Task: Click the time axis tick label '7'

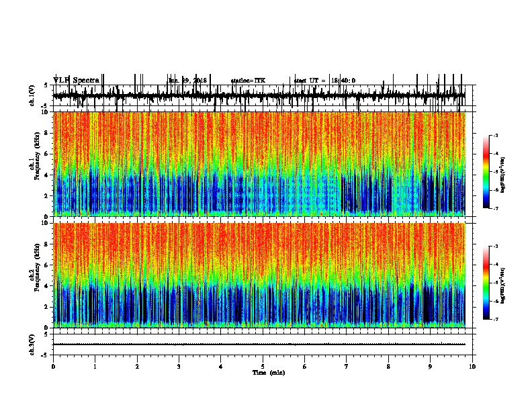Action: [x=347, y=367]
